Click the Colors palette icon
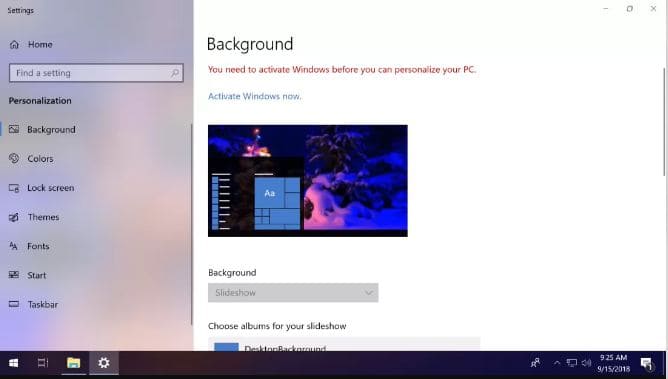Viewport: 668px width, 379px height. (14, 158)
